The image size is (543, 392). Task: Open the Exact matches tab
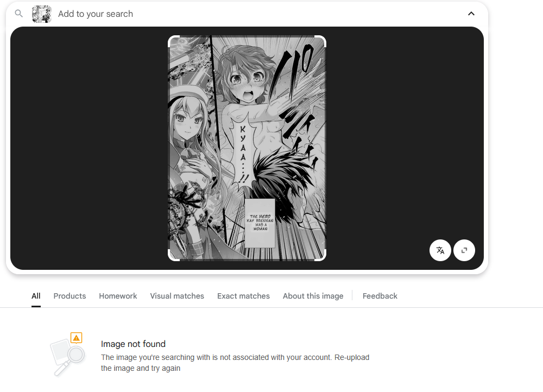click(x=243, y=296)
